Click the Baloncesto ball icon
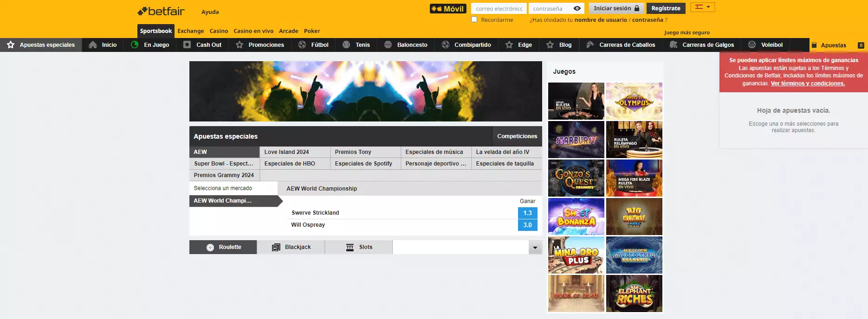Viewport: 868px width, 319px height. [x=388, y=45]
